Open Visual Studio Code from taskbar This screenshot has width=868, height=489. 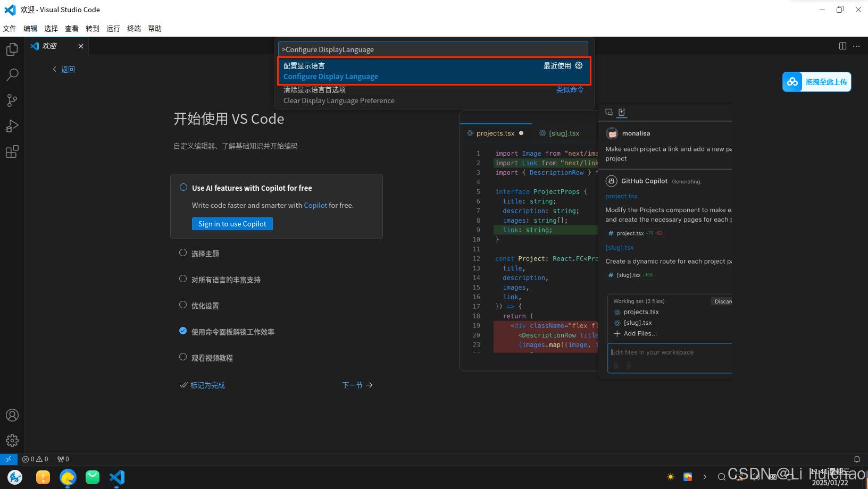coord(117,477)
